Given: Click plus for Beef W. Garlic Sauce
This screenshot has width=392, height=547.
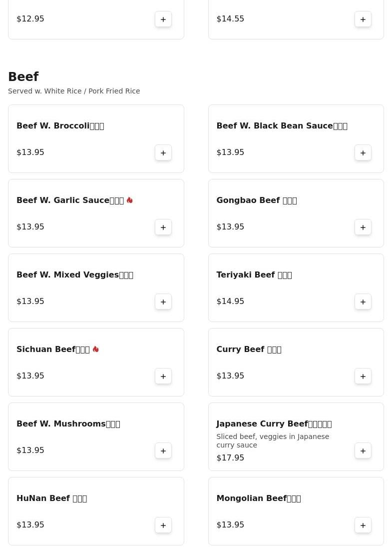Looking at the screenshot, I should [163, 227].
